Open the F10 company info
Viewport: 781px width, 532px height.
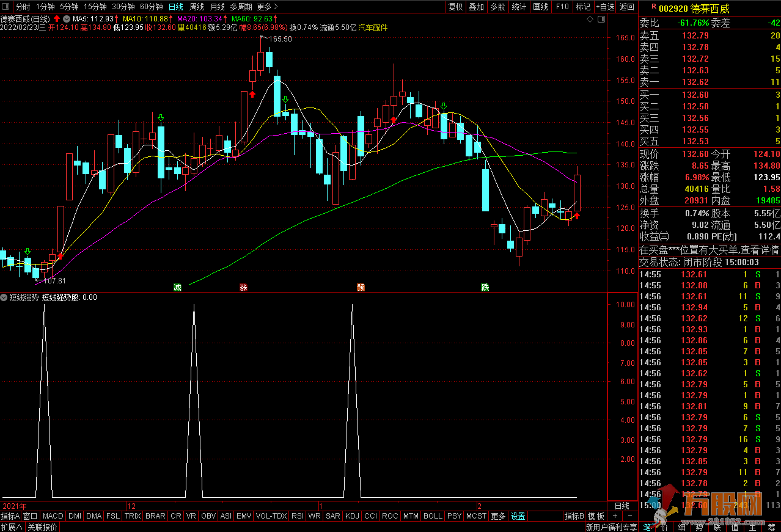(x=562, y=7)
